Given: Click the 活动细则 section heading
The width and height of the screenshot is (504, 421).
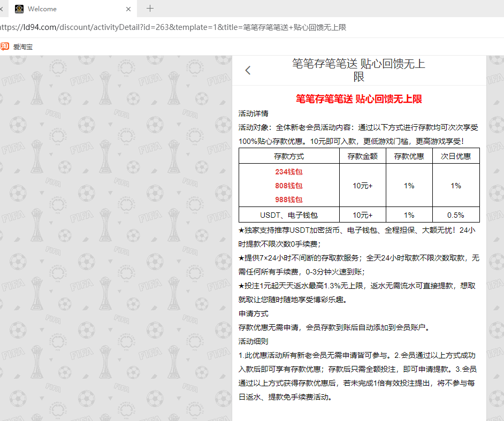Looking at the screenshot, I should [x=254, y=341].
